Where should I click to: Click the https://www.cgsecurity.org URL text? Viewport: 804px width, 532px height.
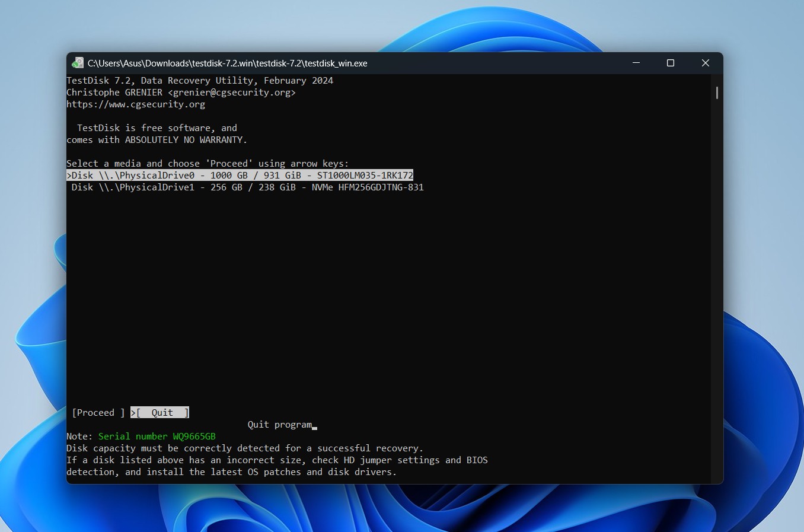tap(136, 104)
